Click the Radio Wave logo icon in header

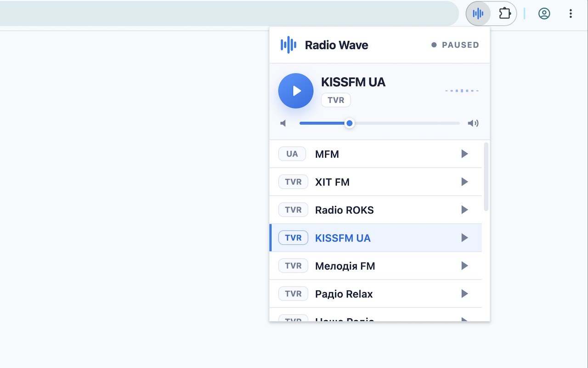coord(288,45)
